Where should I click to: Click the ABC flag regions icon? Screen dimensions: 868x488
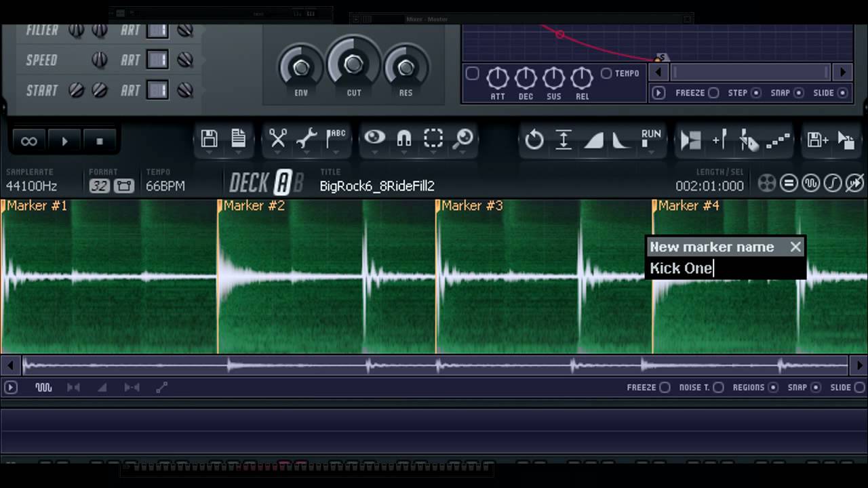[336, 138]
